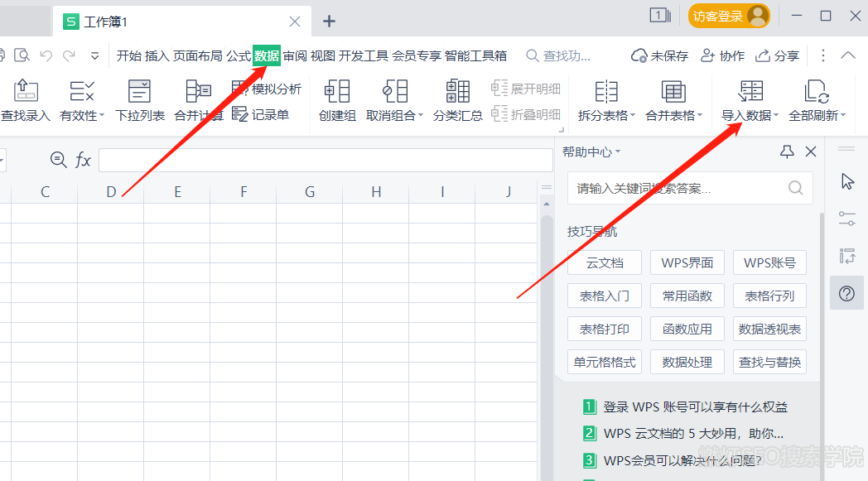Click the 查找功能 search box
This screenshot has width=868, height=481.
559,56
